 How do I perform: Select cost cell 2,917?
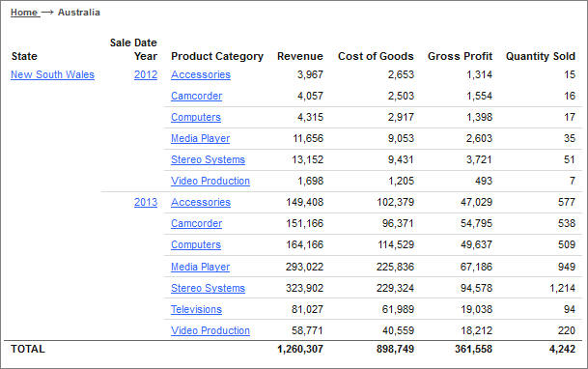pyautogui.click(x=401, y=117)
